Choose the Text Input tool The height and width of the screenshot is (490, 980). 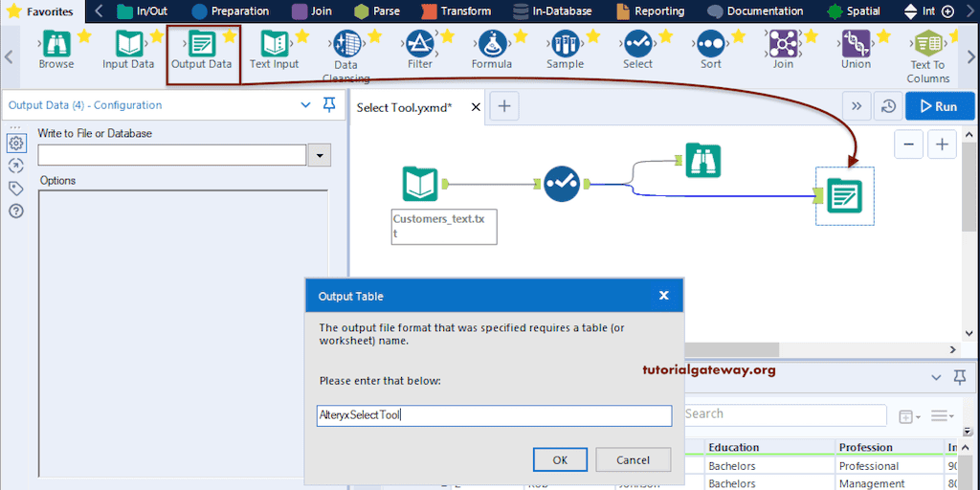[x=274, y=49]
